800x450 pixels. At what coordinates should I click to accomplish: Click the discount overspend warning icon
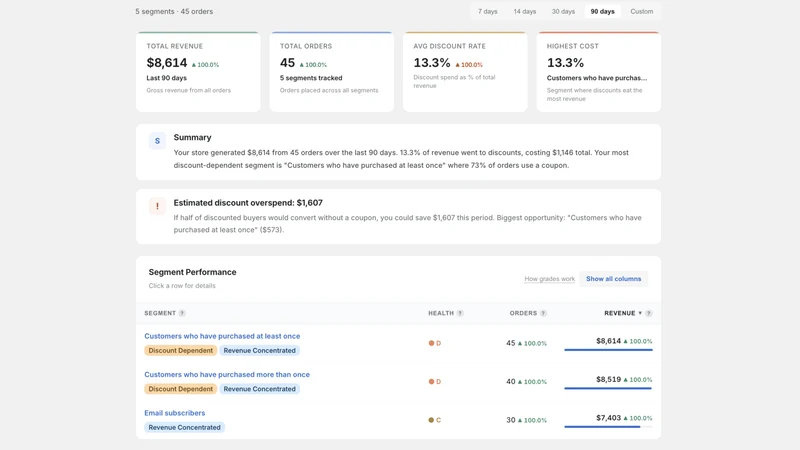157,206
